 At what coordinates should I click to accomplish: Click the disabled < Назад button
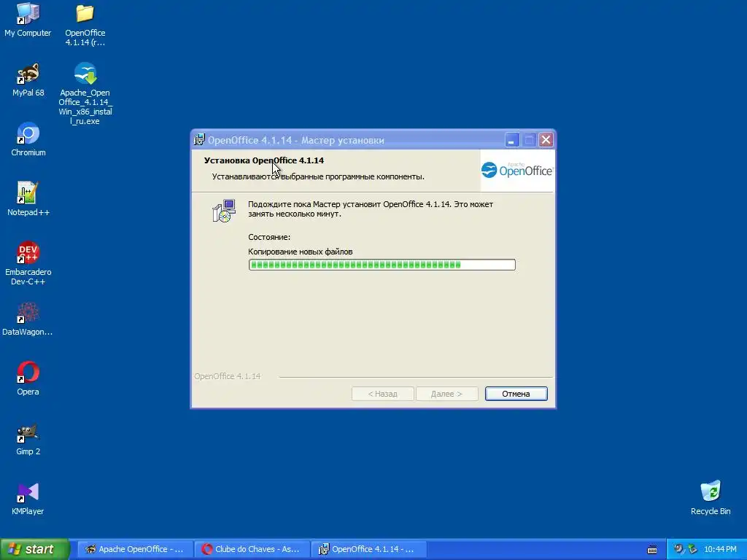(382, 394)
